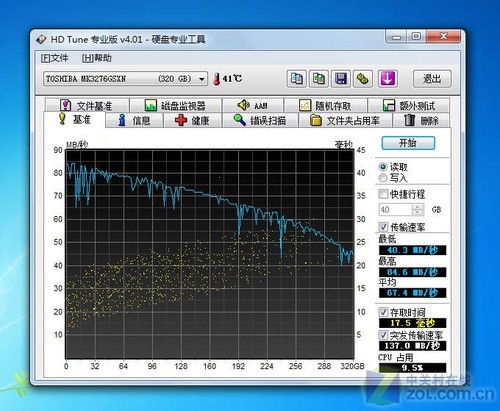500x411 pixels.
Task: Click the copy to clipboard toolbar icon
Action: tap(297, 79)
